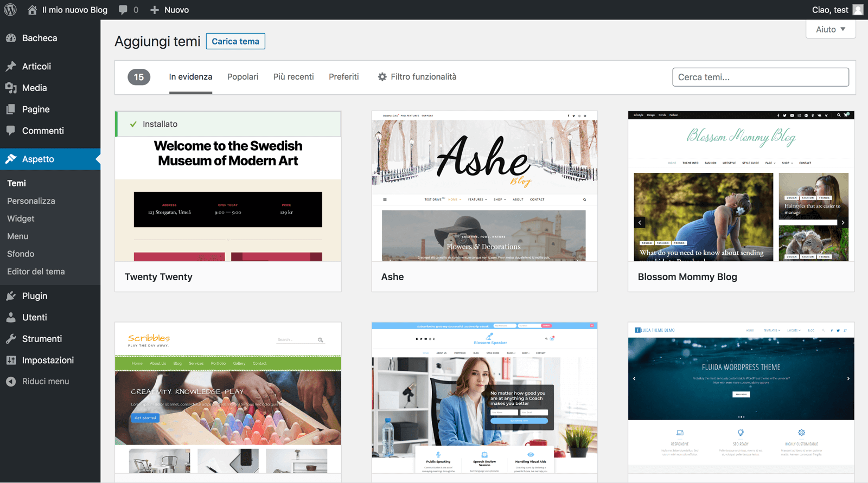
Task: Open the Preferiti tab
Action: [x=343, y=77]
